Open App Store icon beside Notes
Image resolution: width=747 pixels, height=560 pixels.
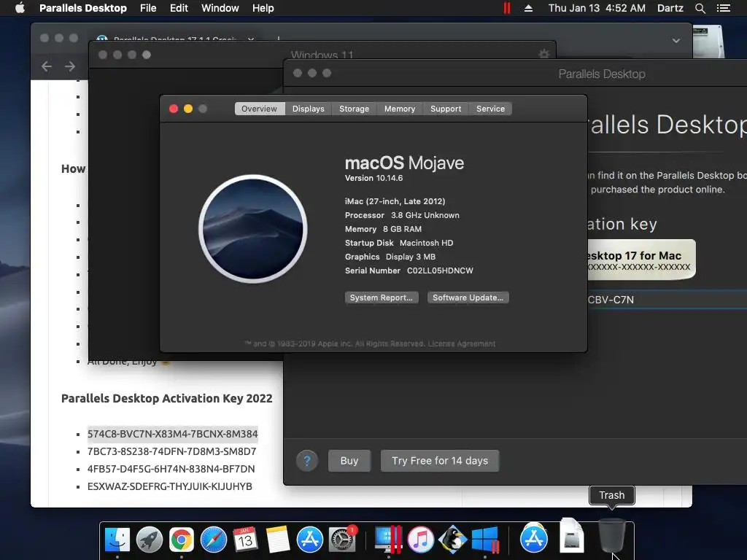[309, 540]
